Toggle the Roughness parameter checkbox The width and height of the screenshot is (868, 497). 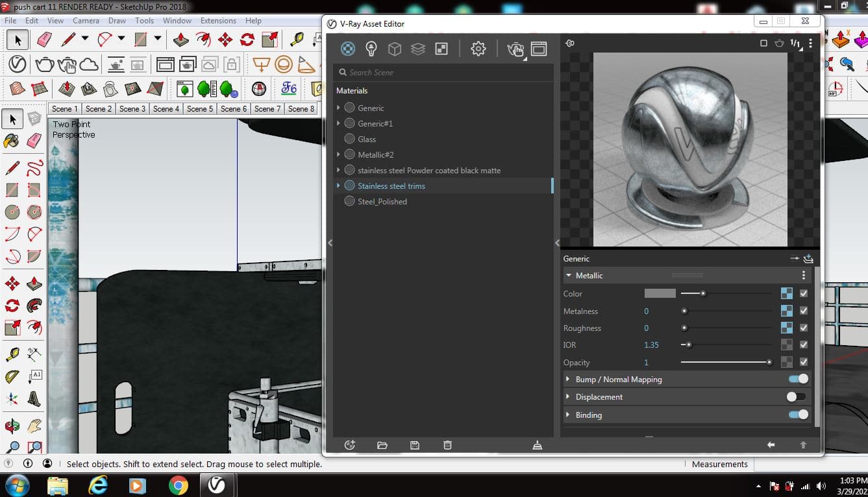tap(804, 328)
